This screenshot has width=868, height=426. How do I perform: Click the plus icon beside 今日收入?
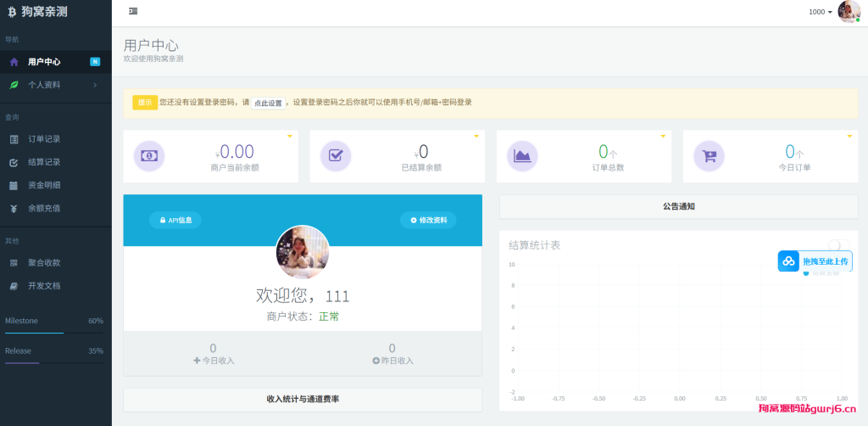(197, 361)
